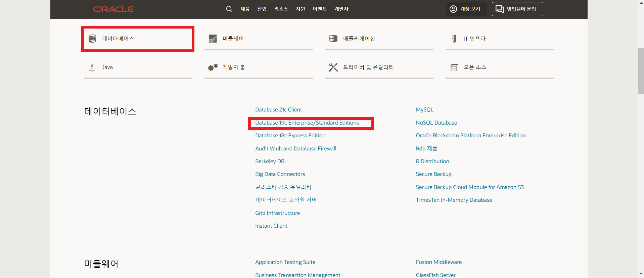Open the 데이터베이스 모바일 서버 link
The width and height of the screenshot is (644, 278).
pyautogui.click(x=286, y=200)
